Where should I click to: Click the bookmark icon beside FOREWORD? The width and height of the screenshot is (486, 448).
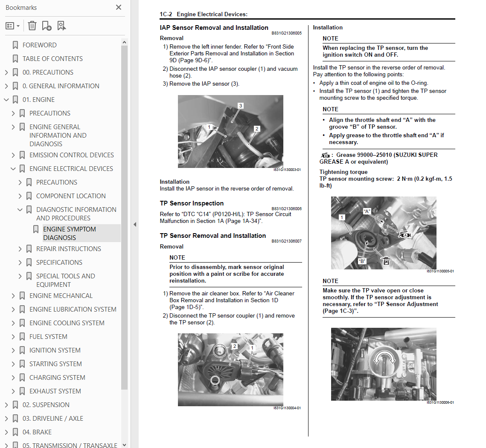(15, 45)
